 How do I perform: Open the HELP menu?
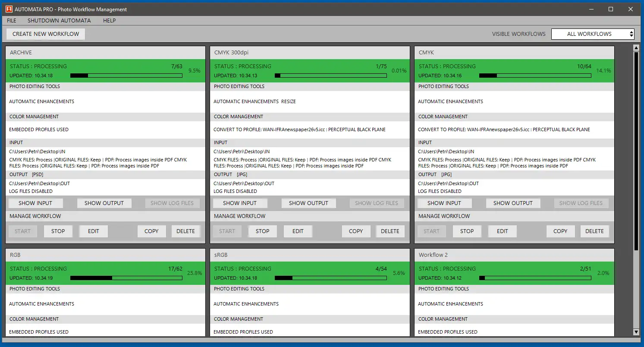point(109,20)
